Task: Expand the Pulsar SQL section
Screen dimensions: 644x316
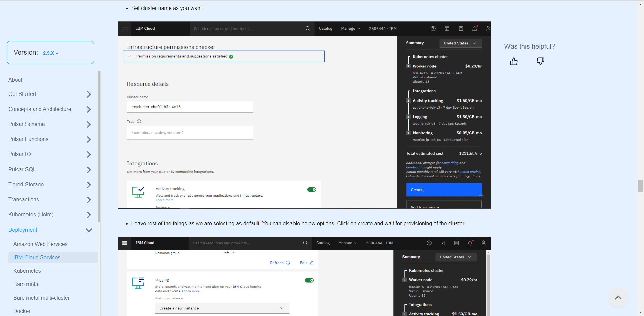Action: pyautogui.click(x=89, y=170)
